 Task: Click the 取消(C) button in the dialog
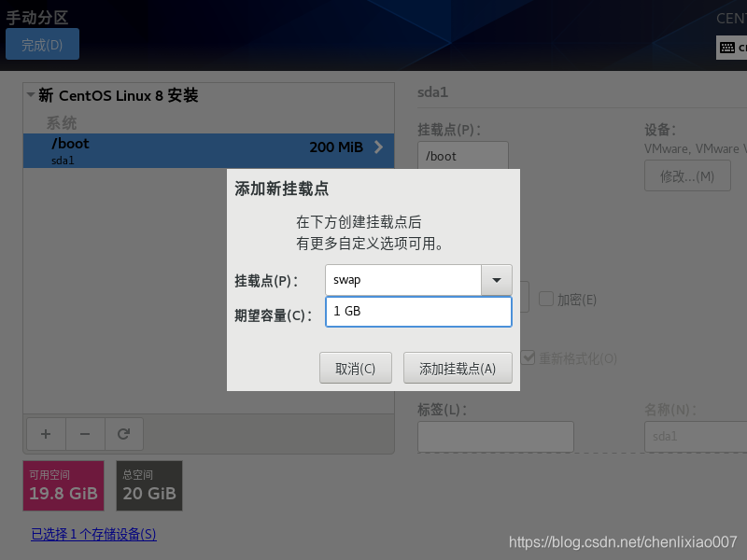pyautogui.click(x=356, y=367)
